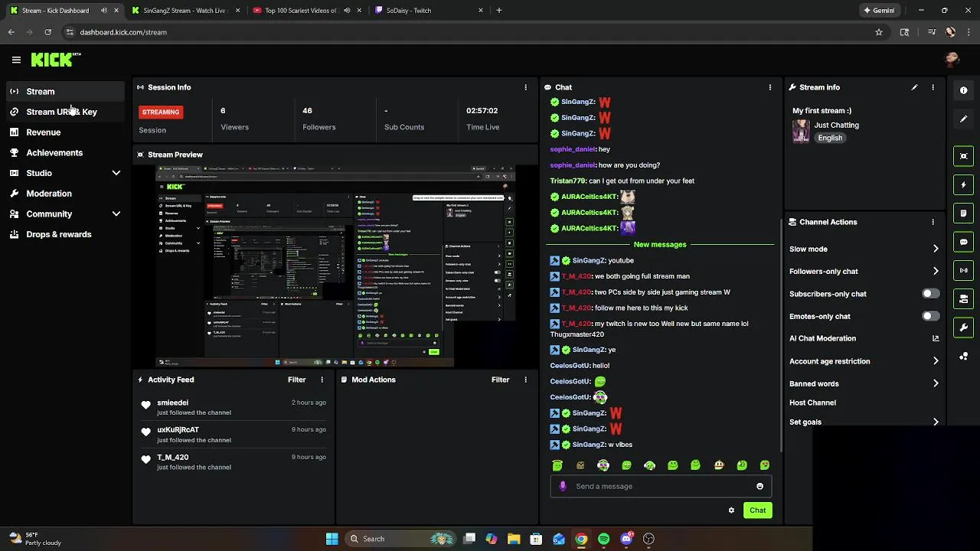
Task: Open the Stream info panel three-dot menu
Action: [x=933, y=87]
